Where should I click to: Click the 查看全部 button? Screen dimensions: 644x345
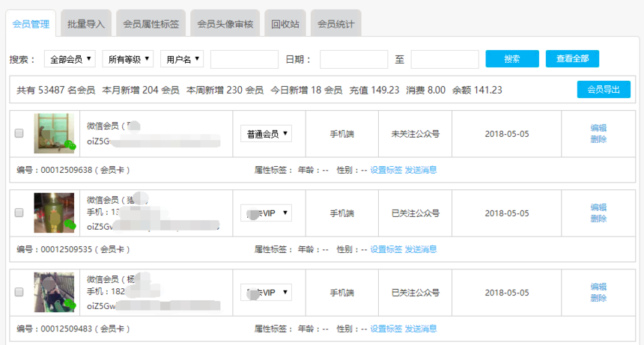point(572,59)
